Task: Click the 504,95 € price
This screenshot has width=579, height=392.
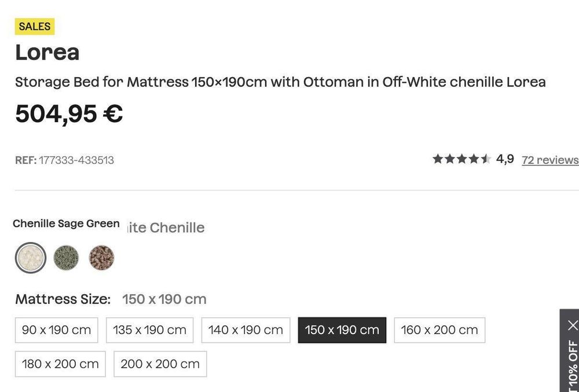Action: click(x=69, y=113)
